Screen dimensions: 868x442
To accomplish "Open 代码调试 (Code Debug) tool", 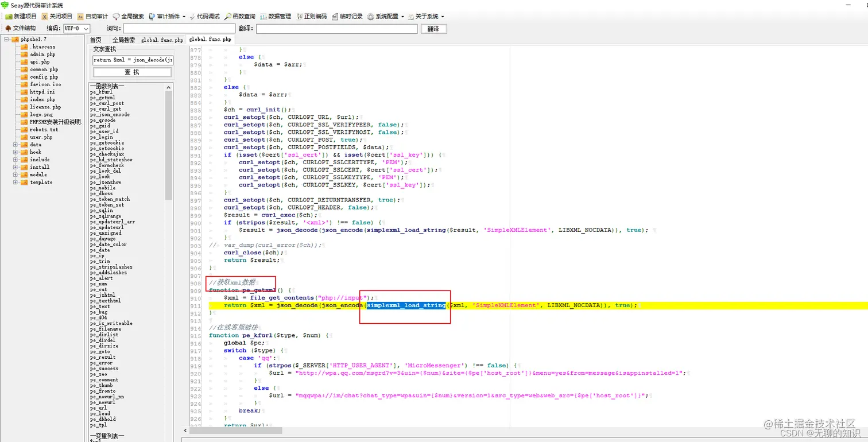I will [x=204, y=17].
